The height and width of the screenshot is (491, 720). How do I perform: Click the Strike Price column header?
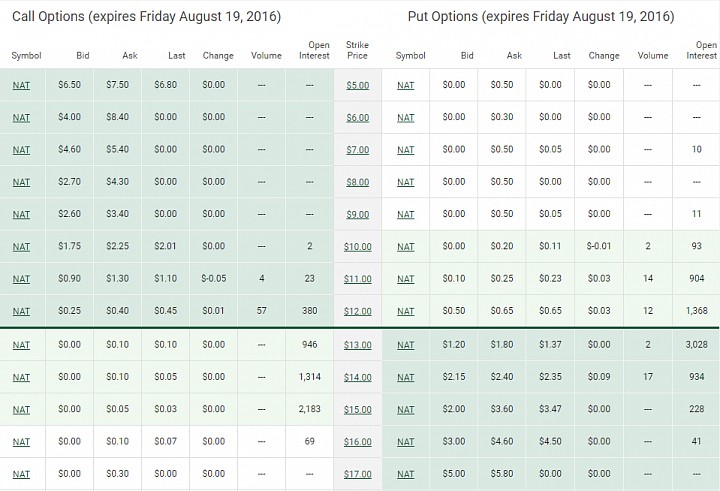(x=357, y=50)
